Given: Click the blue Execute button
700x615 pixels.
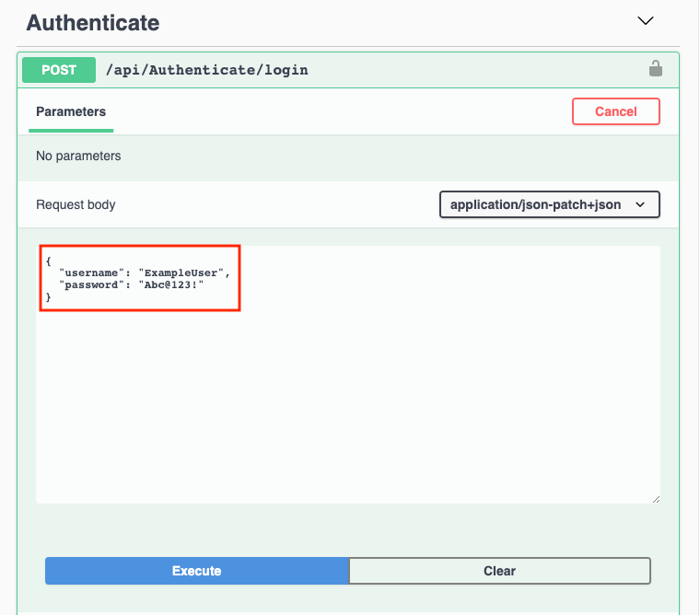Looking at the screenshot, I should tap(196, 571).
